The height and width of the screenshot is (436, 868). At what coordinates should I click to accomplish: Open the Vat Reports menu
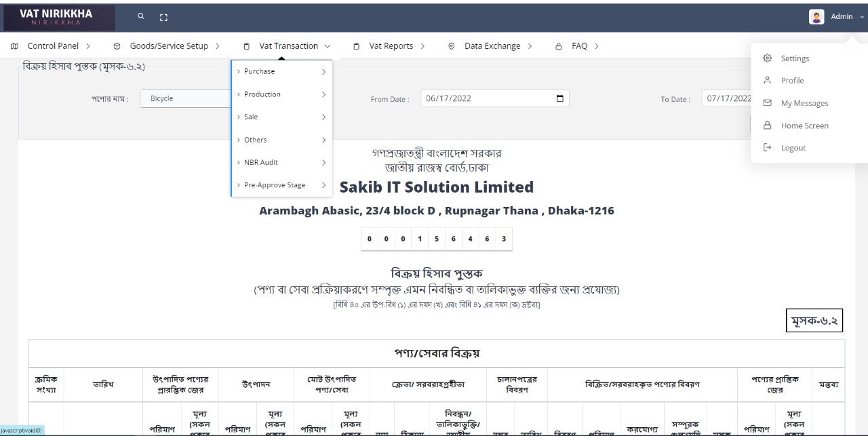pos(392,45)
